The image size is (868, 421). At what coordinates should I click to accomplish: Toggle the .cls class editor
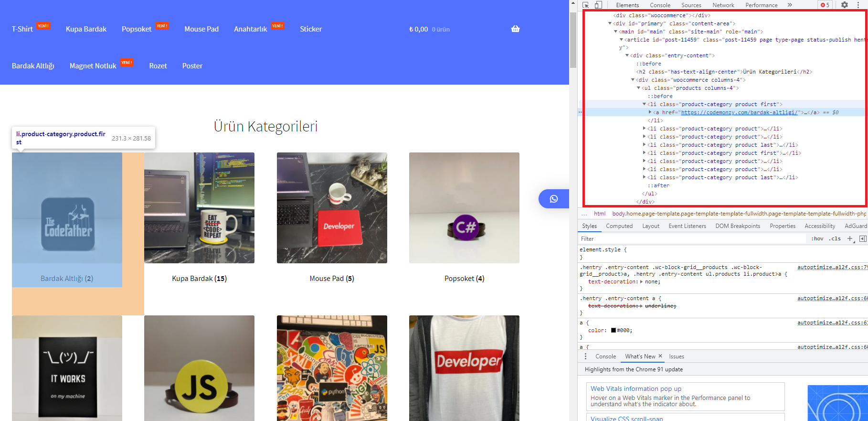coord(835,238)
